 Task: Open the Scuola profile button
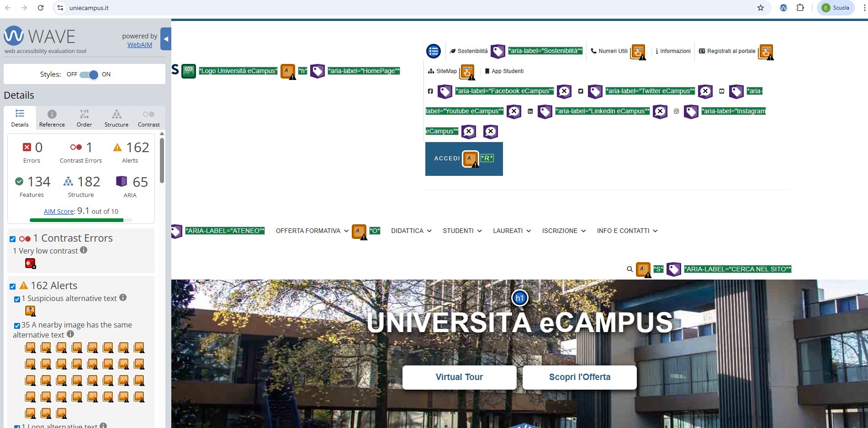coord(836,8)
